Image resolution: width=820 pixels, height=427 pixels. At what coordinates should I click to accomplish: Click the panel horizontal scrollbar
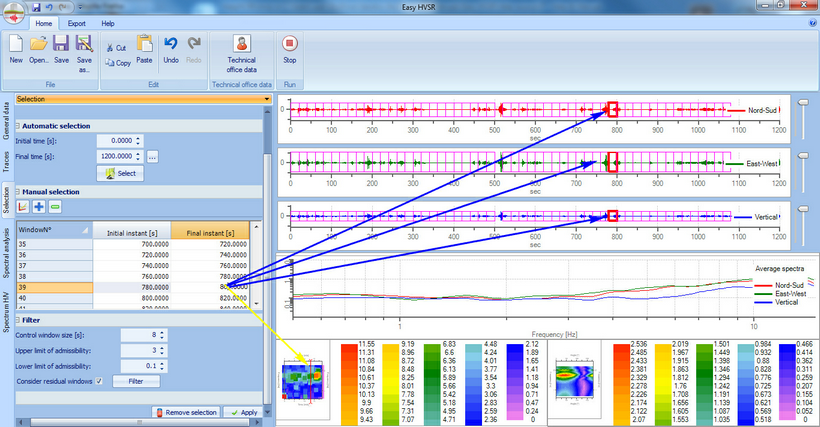click(x=139, y=422)
